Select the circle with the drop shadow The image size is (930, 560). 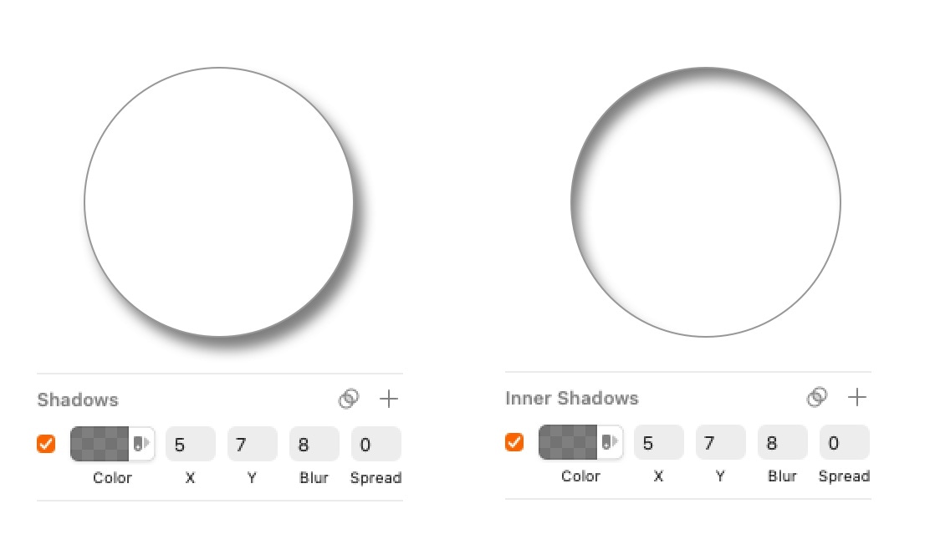217,201
